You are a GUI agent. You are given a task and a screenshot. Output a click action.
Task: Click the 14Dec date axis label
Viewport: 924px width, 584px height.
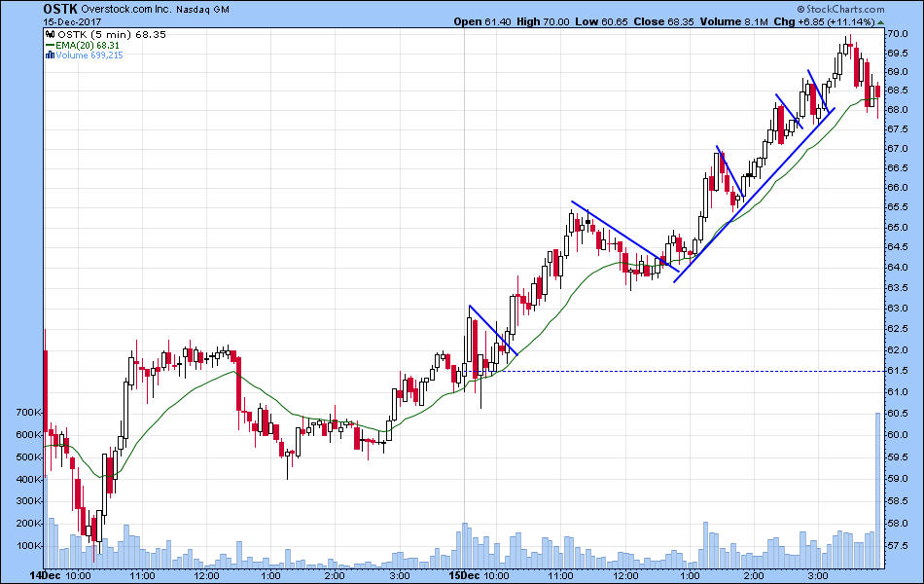click(44, 576)
